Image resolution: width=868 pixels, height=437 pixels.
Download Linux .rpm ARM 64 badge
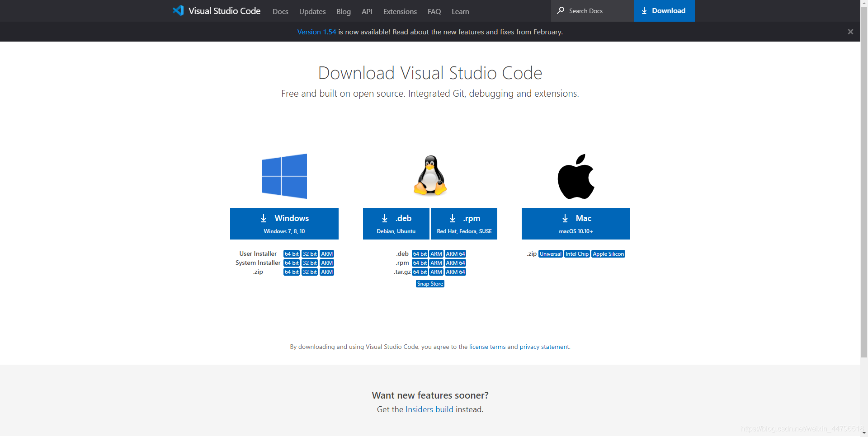(x=455, y=263)
